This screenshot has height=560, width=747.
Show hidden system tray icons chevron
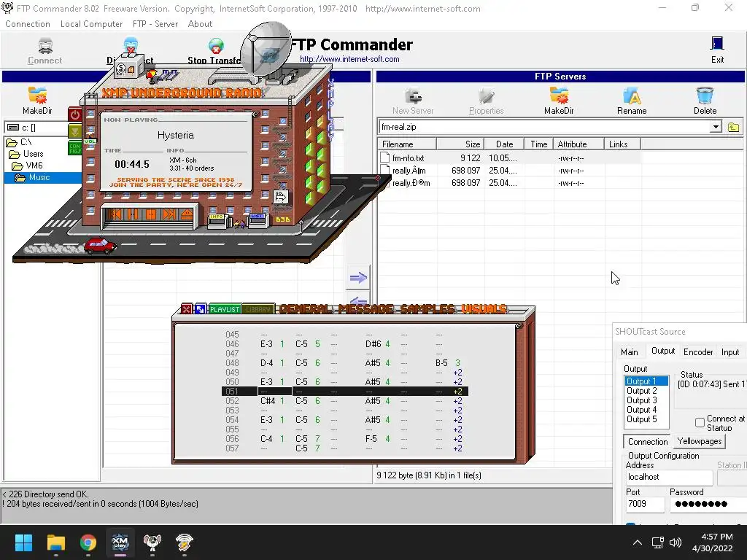637,542
